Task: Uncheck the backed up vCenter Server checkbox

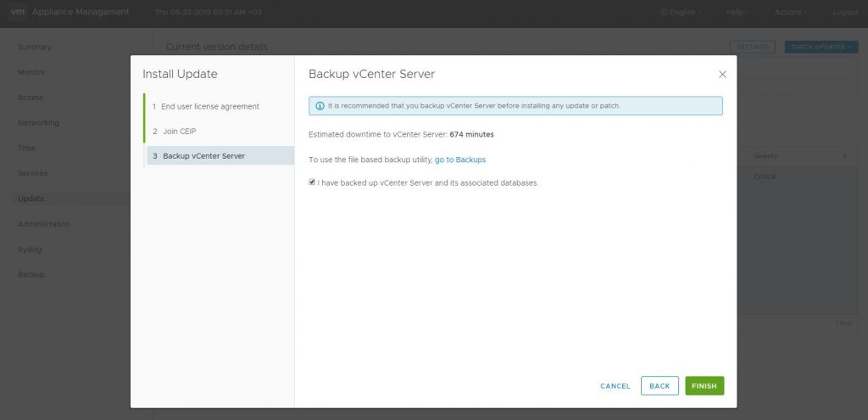Action: tap(312, 182)
